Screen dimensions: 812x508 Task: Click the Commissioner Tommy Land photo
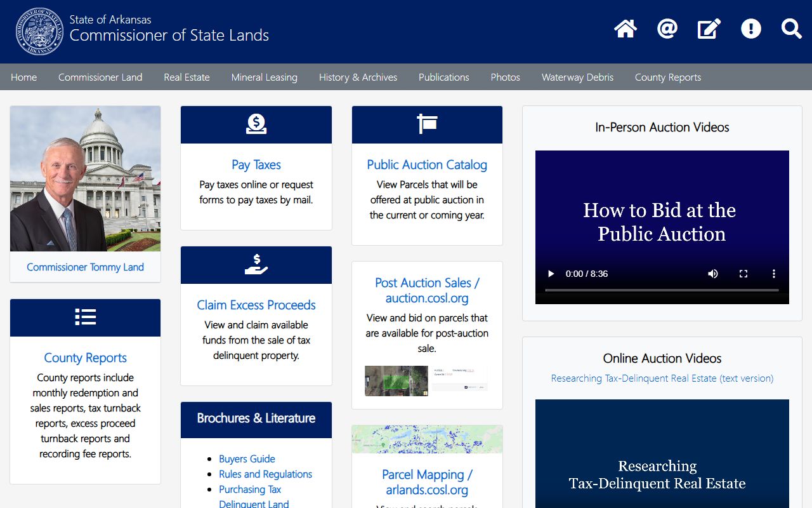point(86,179)
